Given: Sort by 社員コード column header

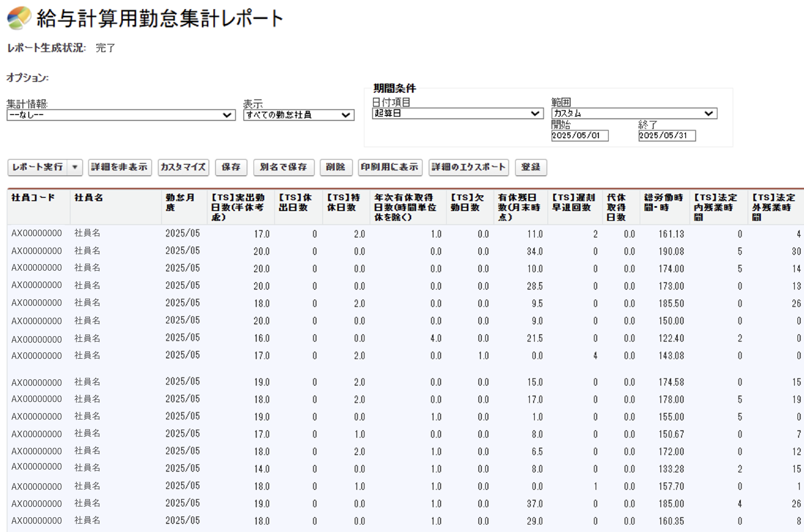Looking at the screenshot, I should click(x=33, y=198).
